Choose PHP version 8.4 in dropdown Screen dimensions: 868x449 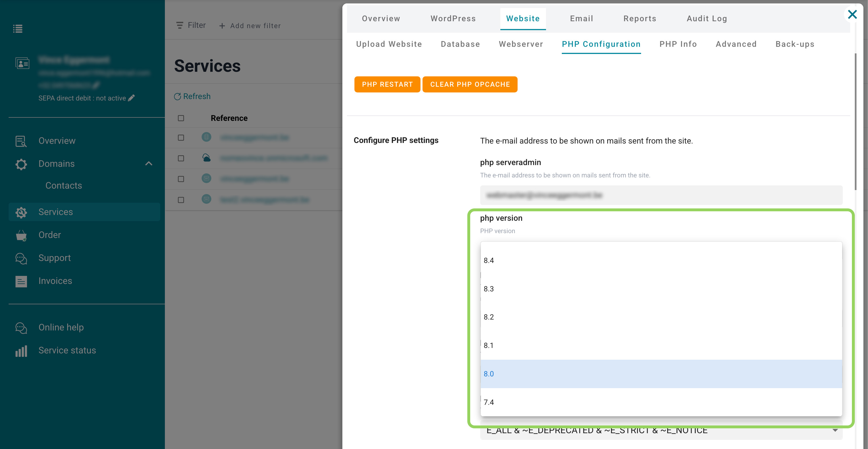click(x=661, y=260)
